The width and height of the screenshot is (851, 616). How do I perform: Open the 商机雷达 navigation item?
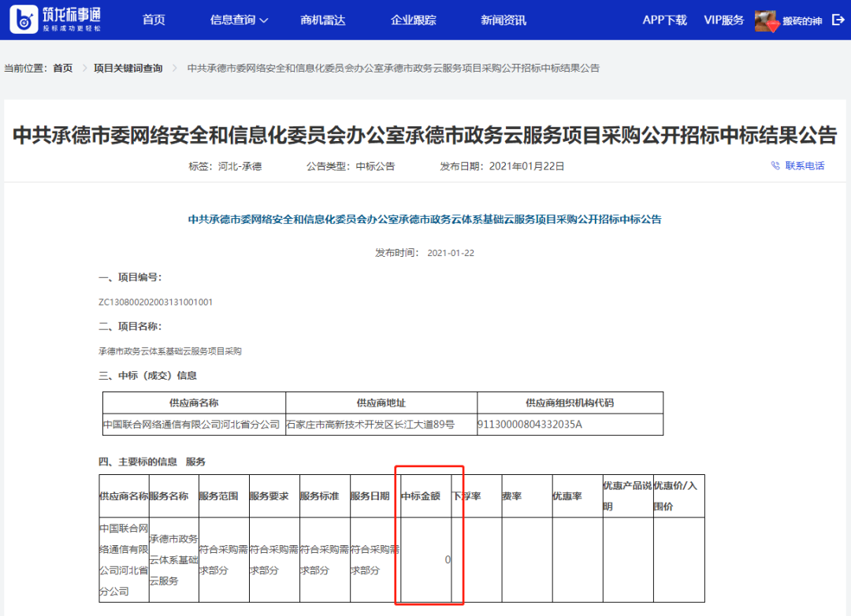tap(323, 20)
